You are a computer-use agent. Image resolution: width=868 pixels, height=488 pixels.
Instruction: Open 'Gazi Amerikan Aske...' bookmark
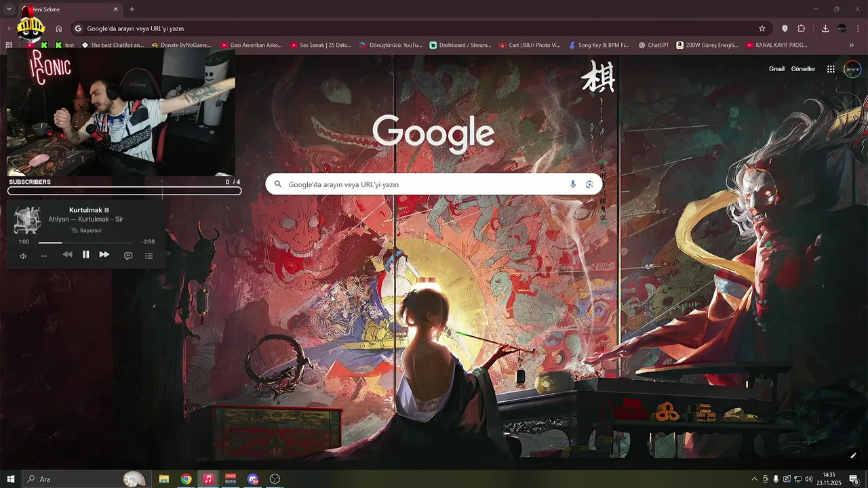(x=252, y=45)
